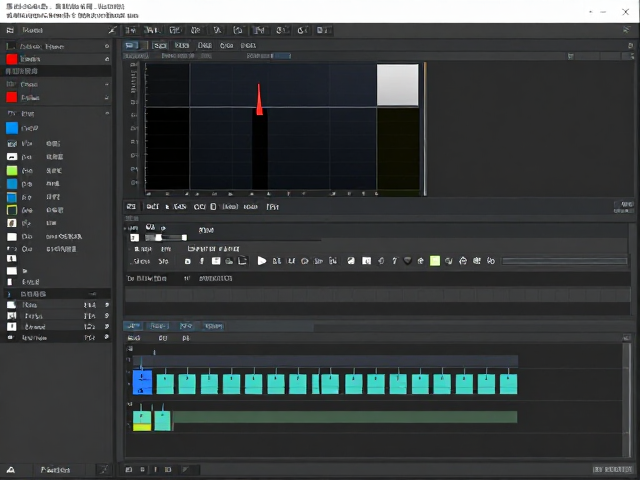The height and width of the screenshot is (480, 640).
Task: Click the white play triangle in the toolbar
Action: [x=262, y=261]
